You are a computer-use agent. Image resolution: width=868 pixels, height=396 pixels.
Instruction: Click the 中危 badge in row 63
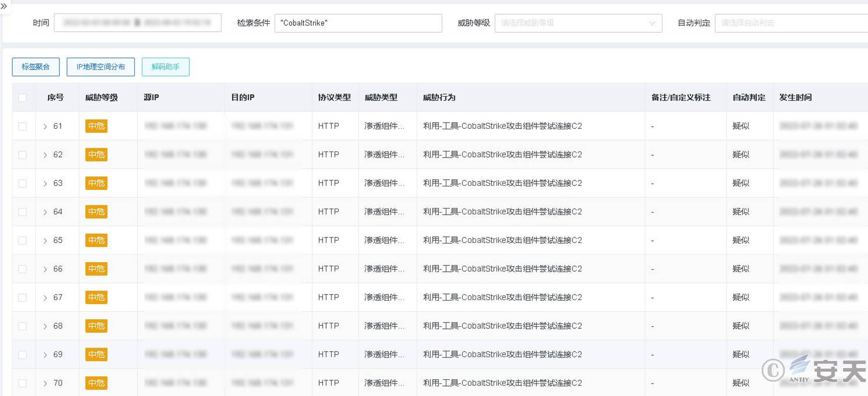coord(96,183)
